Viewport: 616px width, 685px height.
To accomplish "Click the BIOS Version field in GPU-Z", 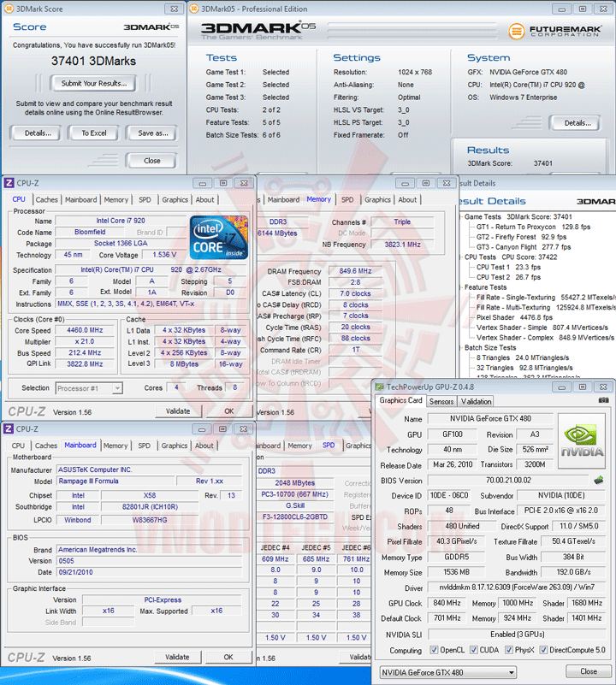I will (x=508, y=480).
